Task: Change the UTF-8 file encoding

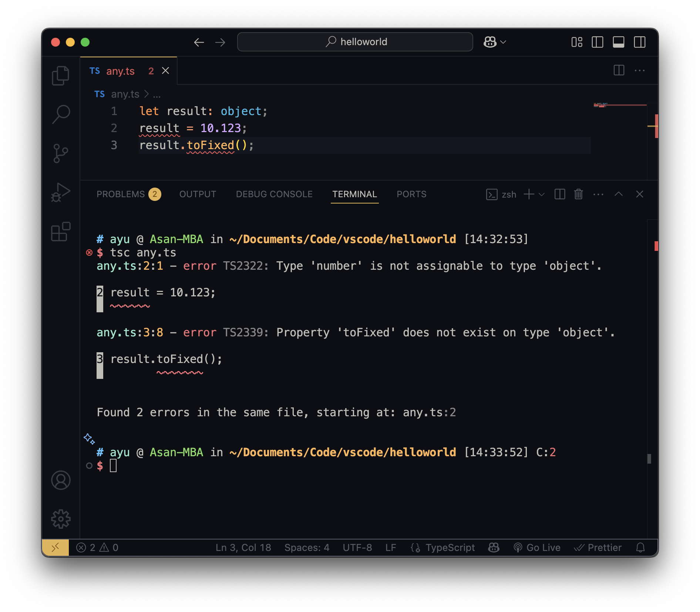Action: pyautogui.click(x=357, y=548)
